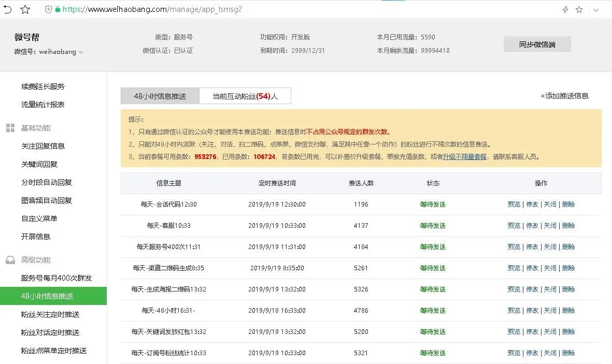Click 到期时间: 2999/12/31 text

[x=292, y=50]
